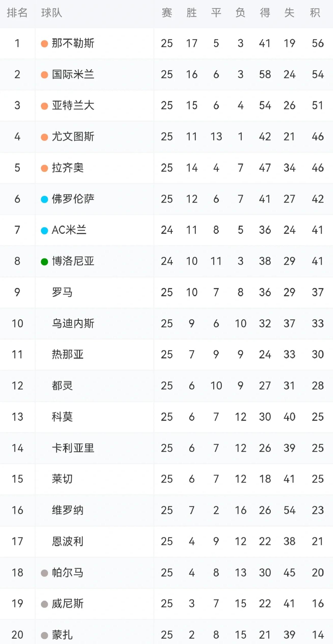The height and width of the screenshot is (644, 333).
Task: Click the green dot beside 博洛尼亚
Action: (x=45, y=262)
